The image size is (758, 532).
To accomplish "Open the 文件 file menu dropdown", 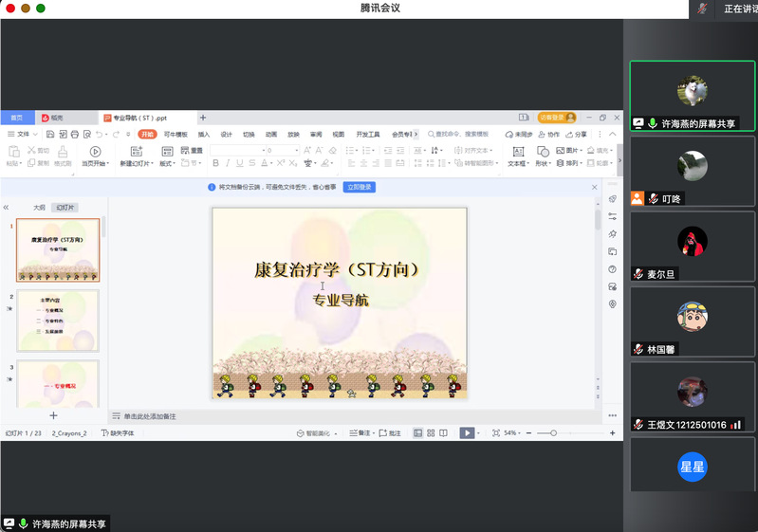I will (x=27, y=135).
